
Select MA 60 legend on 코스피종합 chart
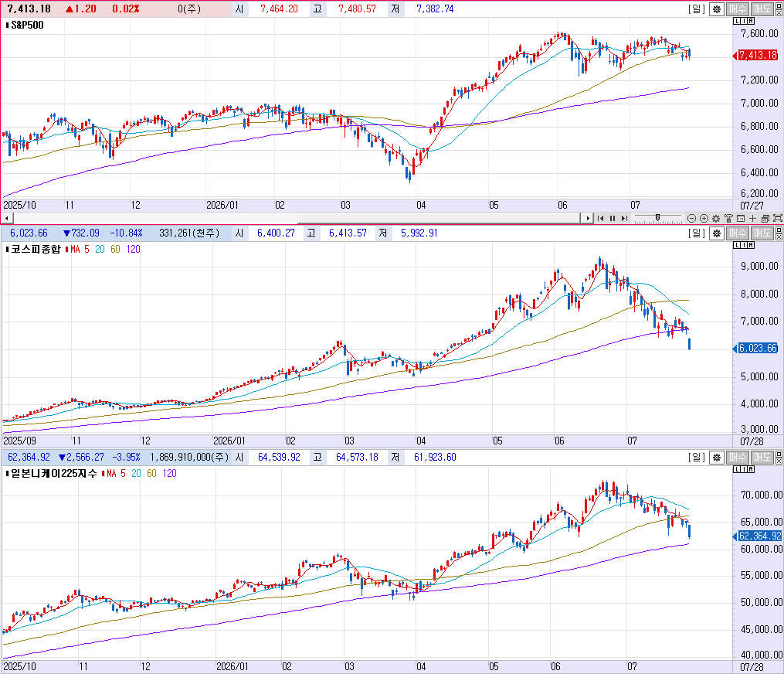click(x=116, y=249)
